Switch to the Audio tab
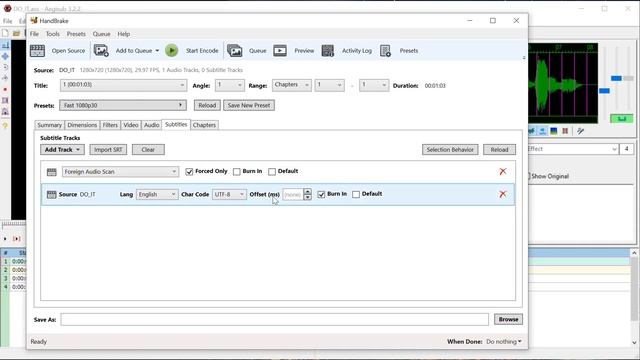Screen dimensions: 640x360 tap(151, 125)
